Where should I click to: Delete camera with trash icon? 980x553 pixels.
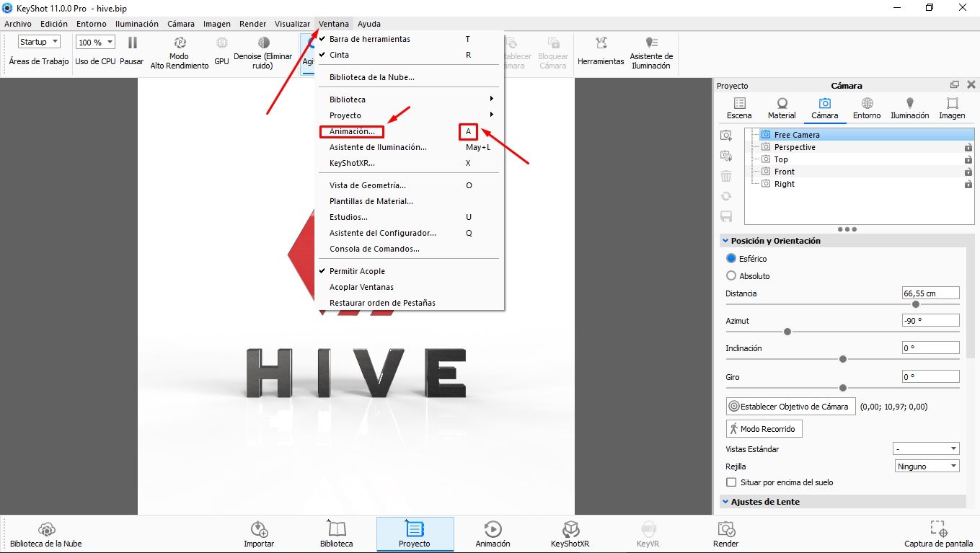(x=726, y=176)
